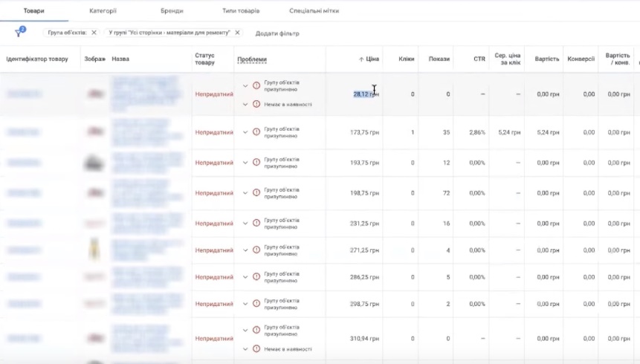Switch to the Категорії tab

click(x=103, y=11)
